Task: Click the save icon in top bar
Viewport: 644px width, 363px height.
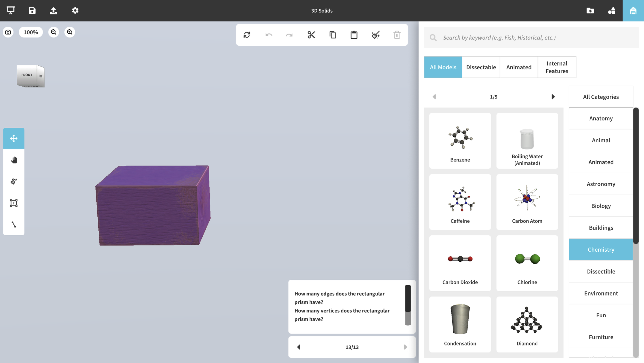Action: tap(32, 11)
